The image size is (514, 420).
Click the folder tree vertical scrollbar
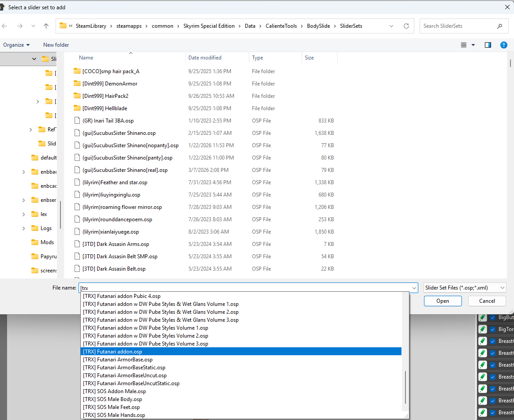point(60,215)
